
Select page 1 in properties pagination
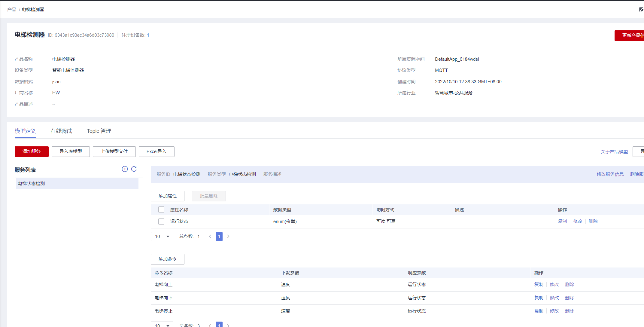click(219, 237)
